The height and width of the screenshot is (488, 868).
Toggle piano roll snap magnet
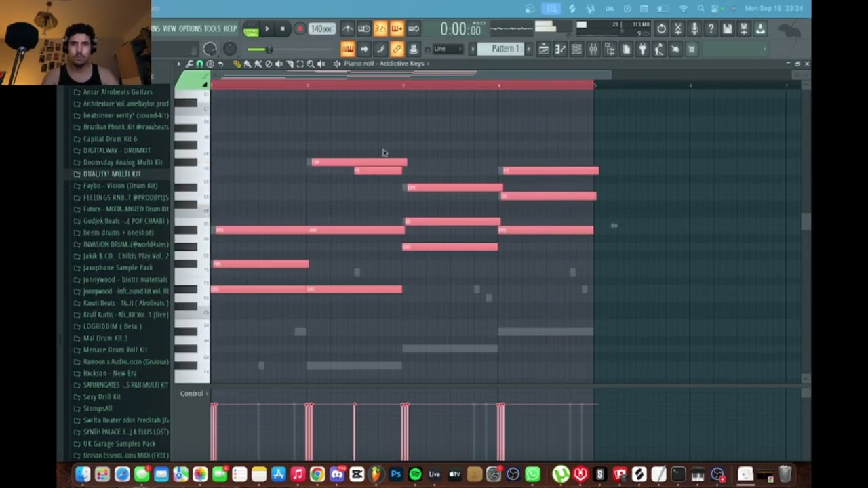point(199,64)
